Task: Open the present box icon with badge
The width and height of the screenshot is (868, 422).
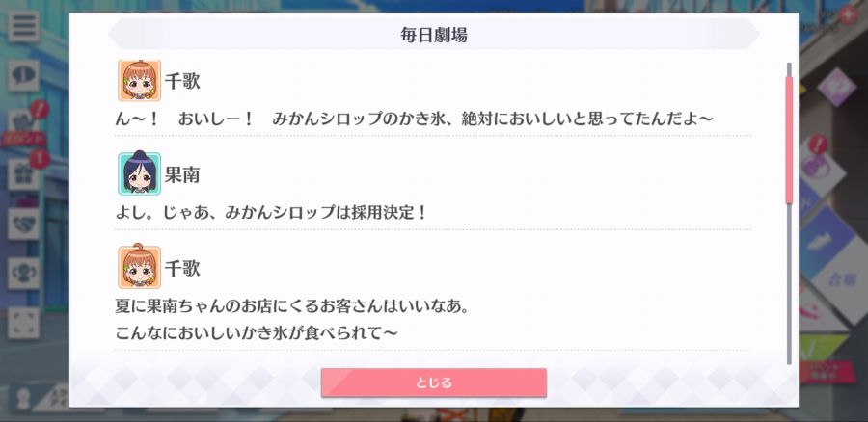Action: point(23,174)
